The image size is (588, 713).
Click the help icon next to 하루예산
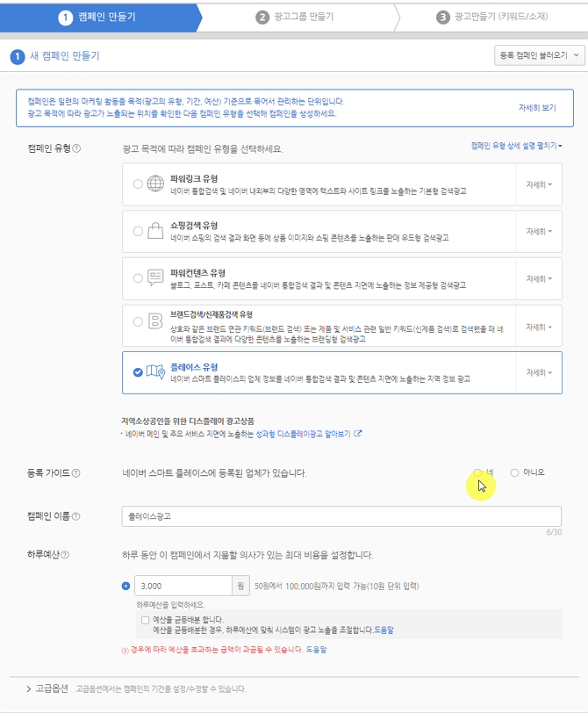coord(65,555)
